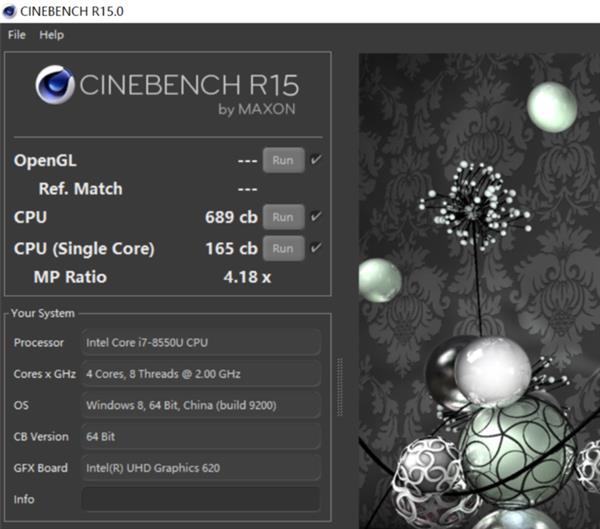Image resolution: width=600 pixels, height=529 pixels.
Task: Click the Cores x GHz field
Action: [x=200, y=373]
